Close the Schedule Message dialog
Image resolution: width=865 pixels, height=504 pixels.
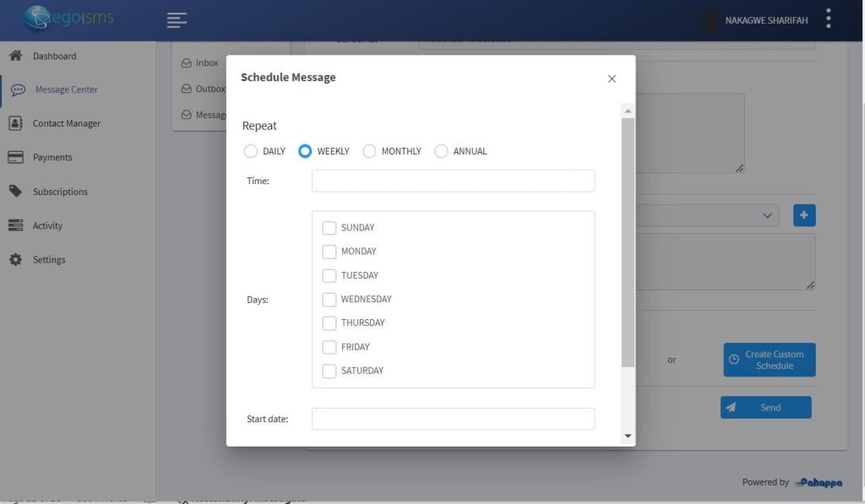tap(612, 79)
